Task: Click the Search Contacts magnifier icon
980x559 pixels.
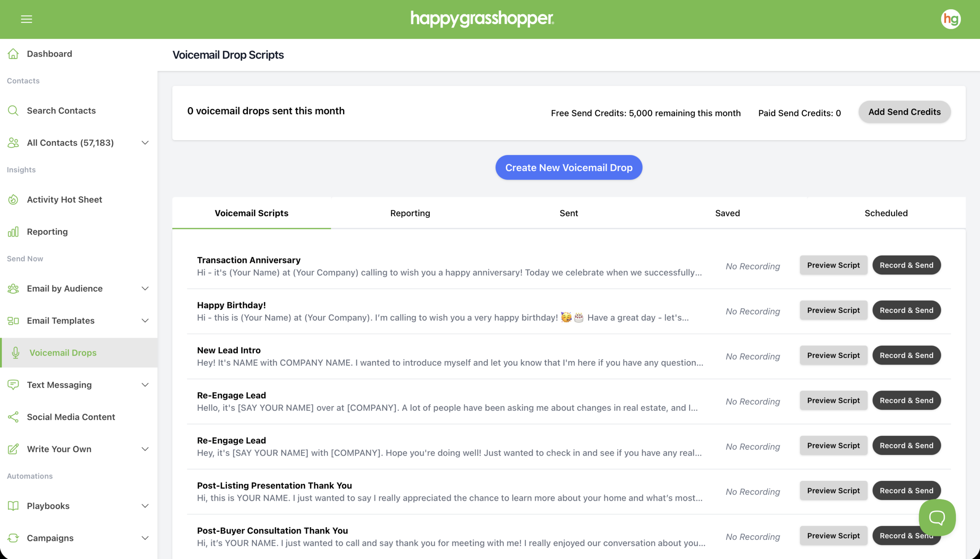Action: [x=13, y=111]
